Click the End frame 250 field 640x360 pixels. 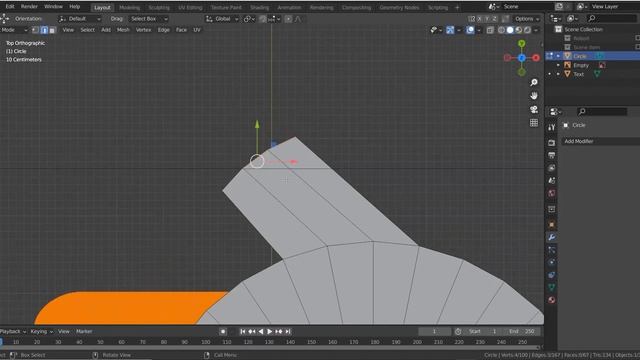click(x=522, y=331)
